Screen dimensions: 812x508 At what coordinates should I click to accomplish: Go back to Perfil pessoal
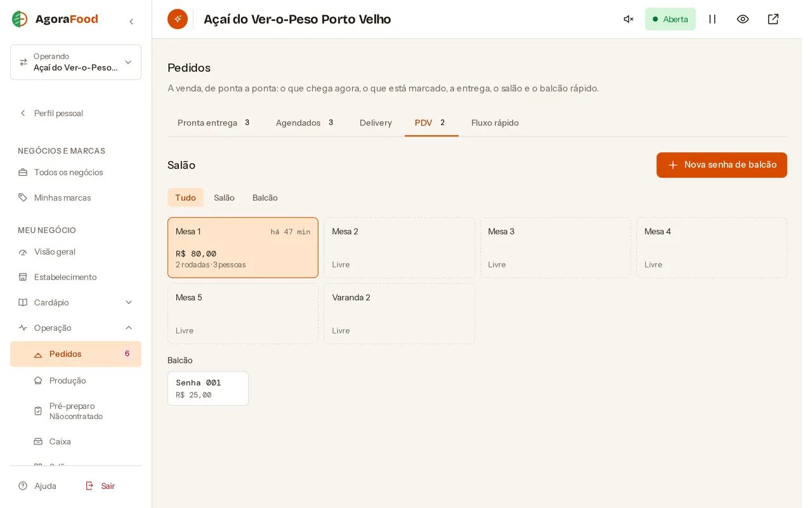75,113
